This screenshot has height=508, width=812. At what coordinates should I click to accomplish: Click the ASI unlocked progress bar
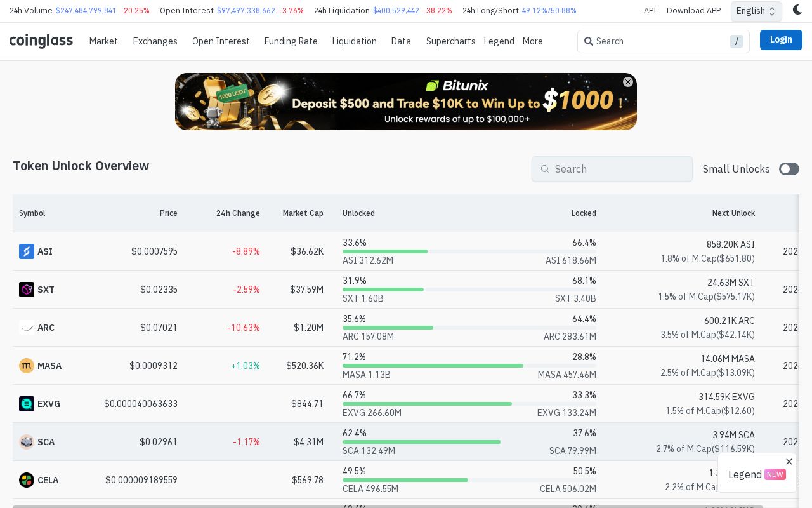[385, 251]
